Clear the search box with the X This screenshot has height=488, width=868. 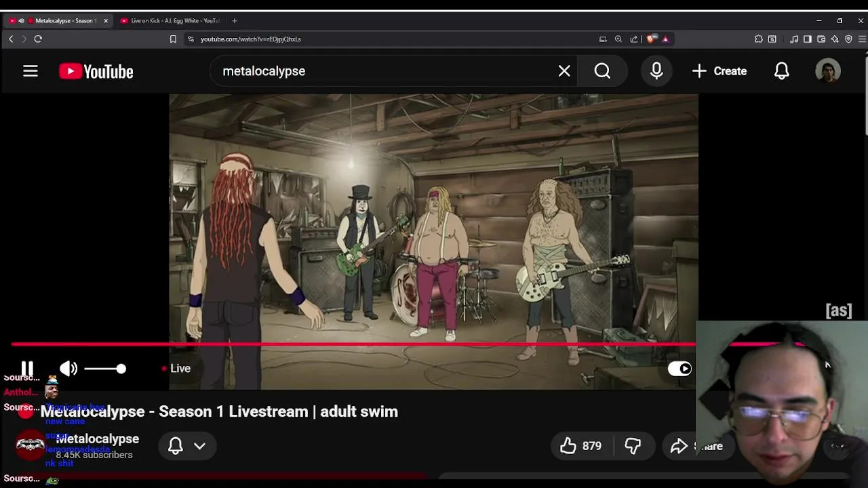pos(564,71)
